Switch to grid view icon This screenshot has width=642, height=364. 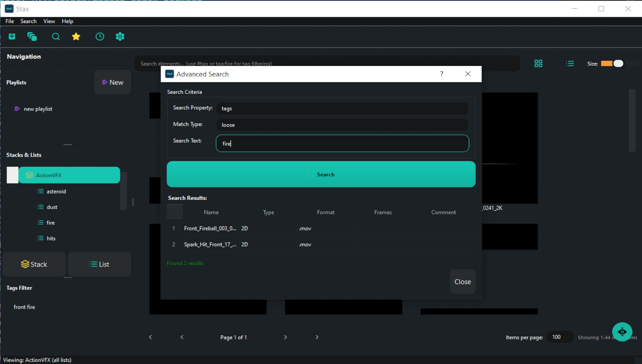pos(538,64)
